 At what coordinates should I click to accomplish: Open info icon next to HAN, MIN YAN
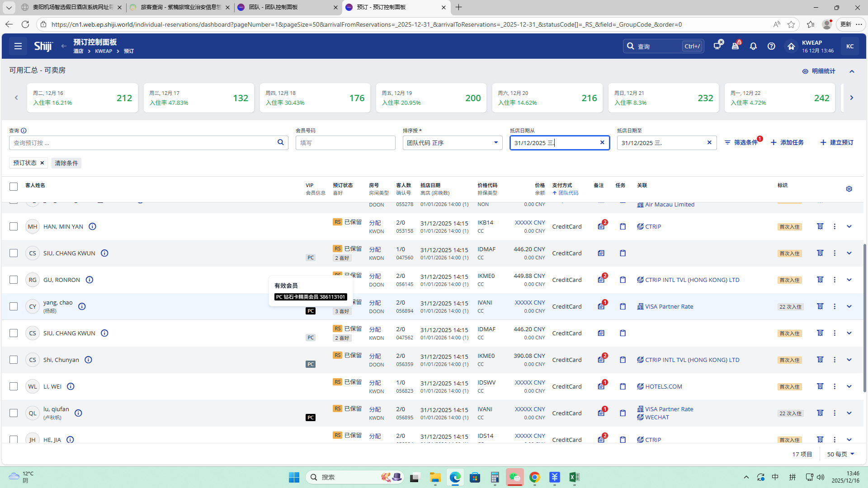tap(92, 226)
